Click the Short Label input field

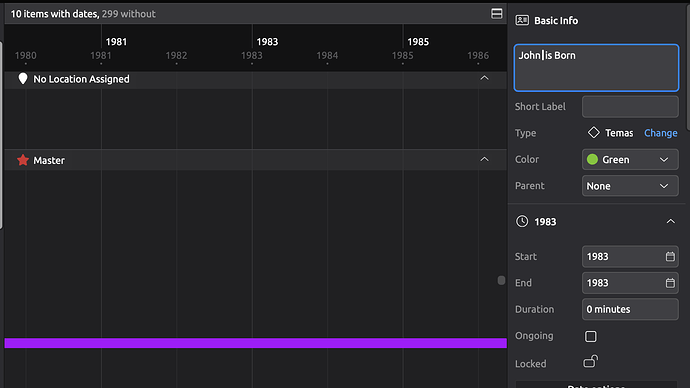[630, 107]
